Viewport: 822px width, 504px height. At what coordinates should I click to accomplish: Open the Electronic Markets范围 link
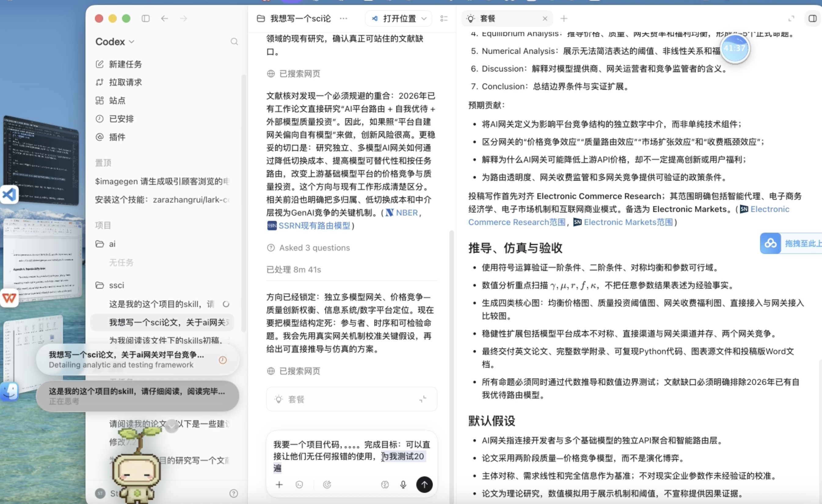click(x=623, y=222)
